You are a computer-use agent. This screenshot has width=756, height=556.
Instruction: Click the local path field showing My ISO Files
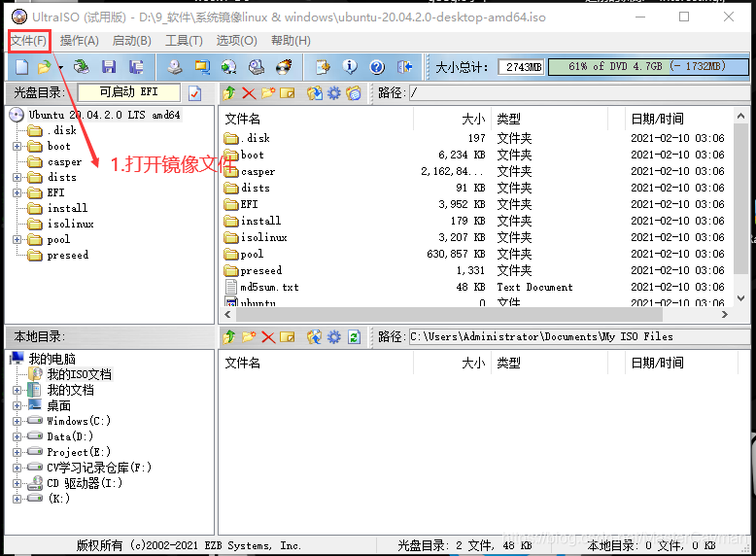click(x=579, y=337)
